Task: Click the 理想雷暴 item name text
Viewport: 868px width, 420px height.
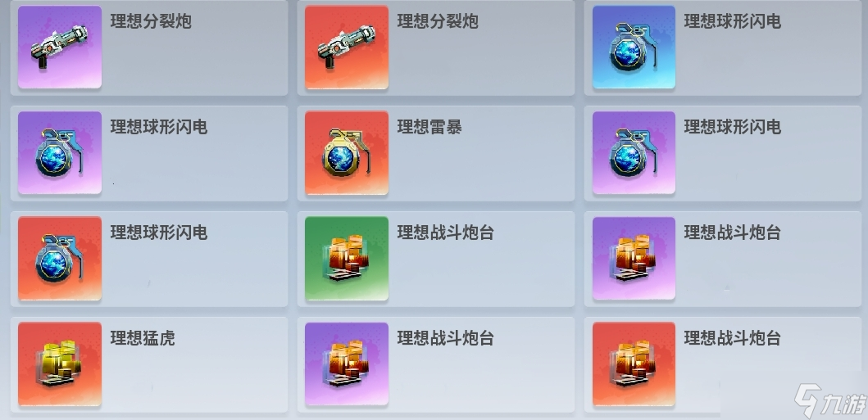Action: tap(429, 127)
